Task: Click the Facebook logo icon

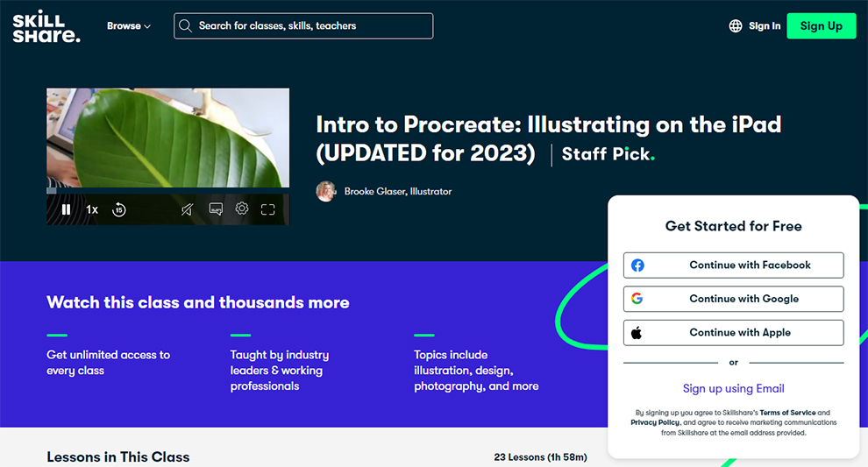Action: [x=637, y=265]
